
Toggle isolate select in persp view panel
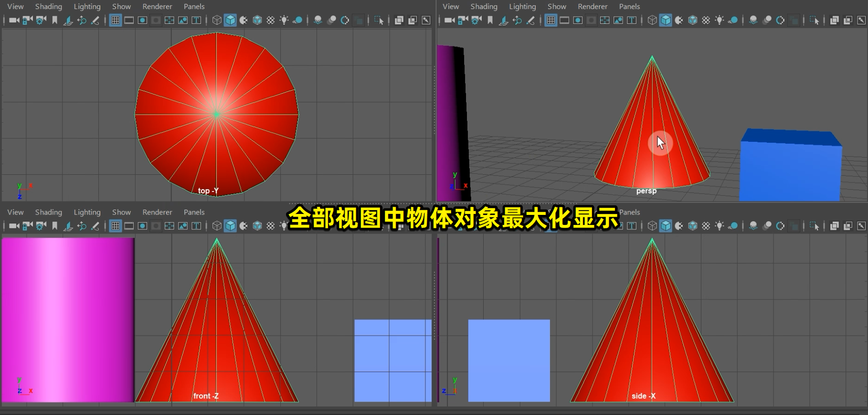point(815,20)
